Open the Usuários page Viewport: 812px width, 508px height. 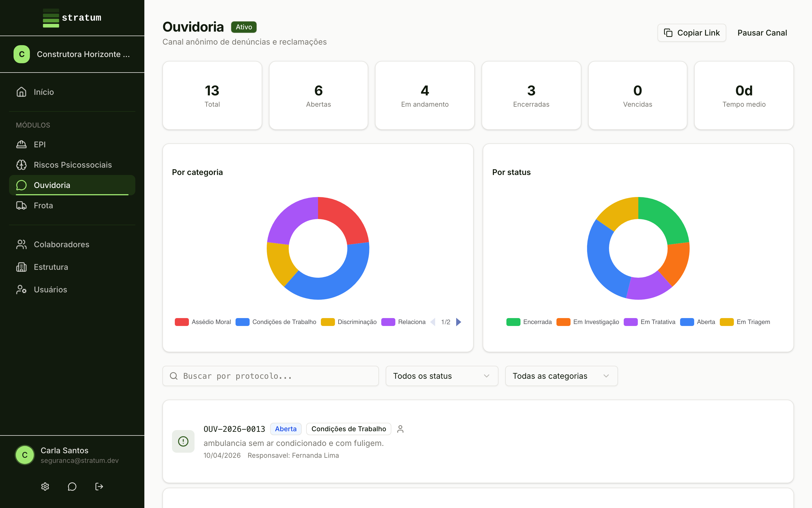(x=72, y=289)
